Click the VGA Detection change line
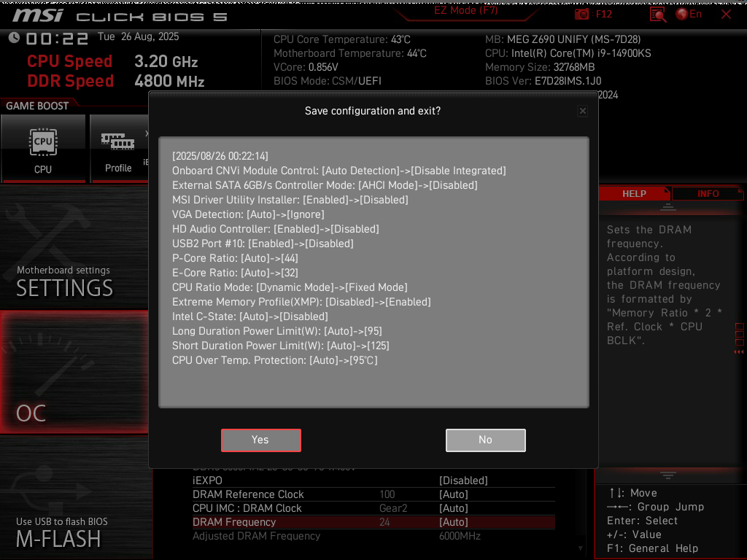The image size is (747, 560). tap(248, 215)
